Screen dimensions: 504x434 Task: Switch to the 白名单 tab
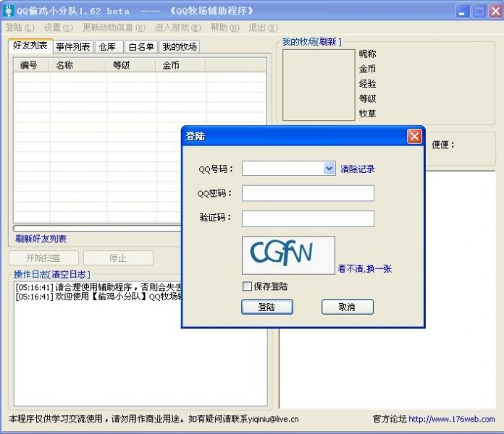click(141, 47)
